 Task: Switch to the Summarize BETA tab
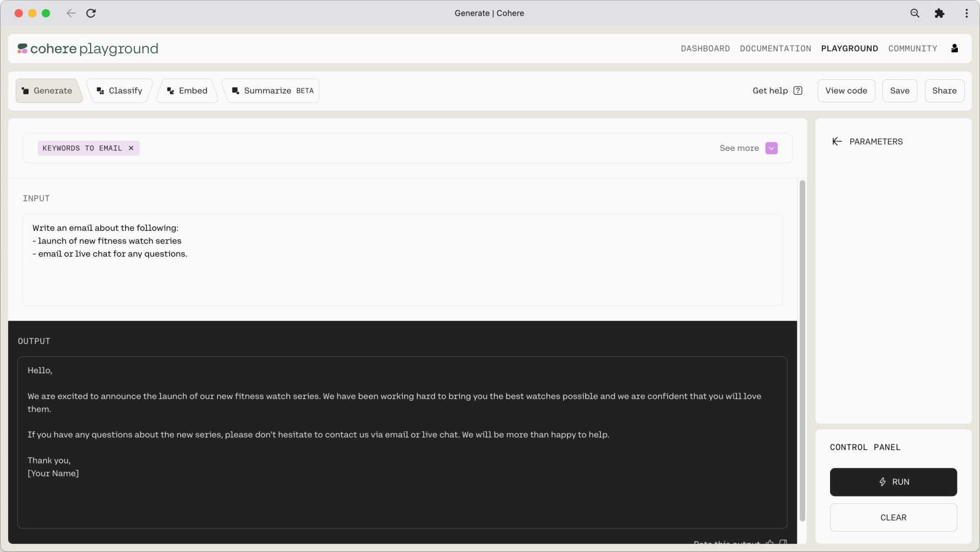pos(271,91)
